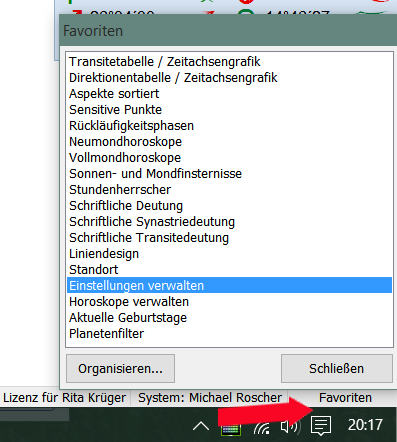
Task: Open the Wi-Fi network icon
Action: click(262, 427)
